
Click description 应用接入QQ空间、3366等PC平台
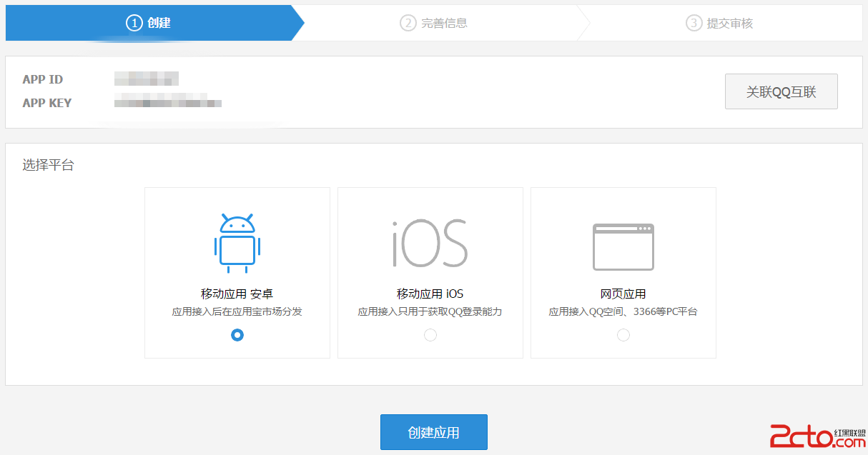point(623,312)
